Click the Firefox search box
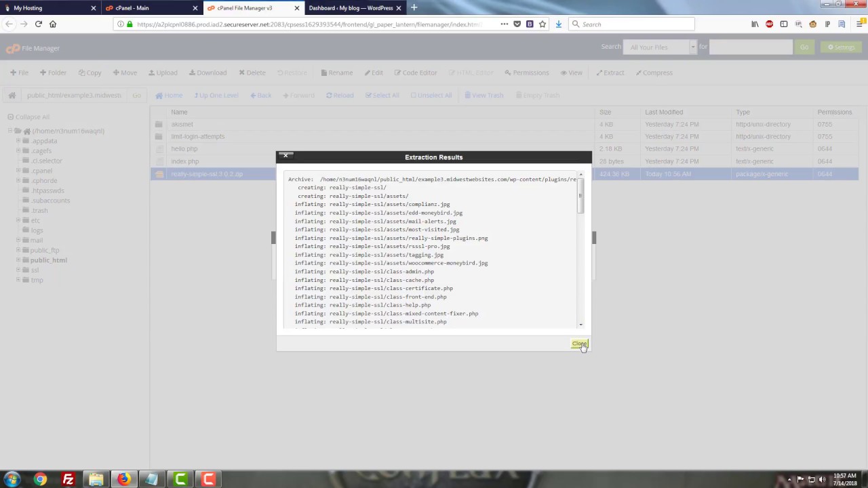Viewport: 868px width, 488px height. [x=631, y=24]
